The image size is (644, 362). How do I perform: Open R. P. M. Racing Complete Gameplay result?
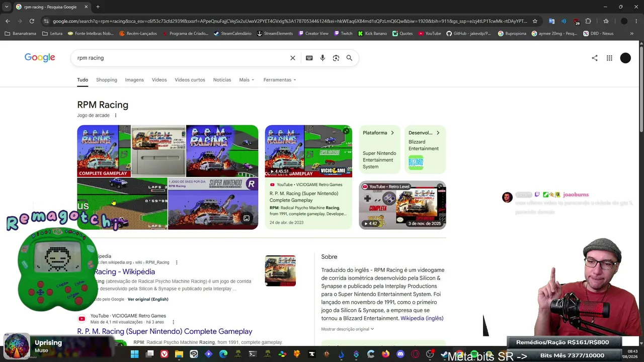(165, 331)
